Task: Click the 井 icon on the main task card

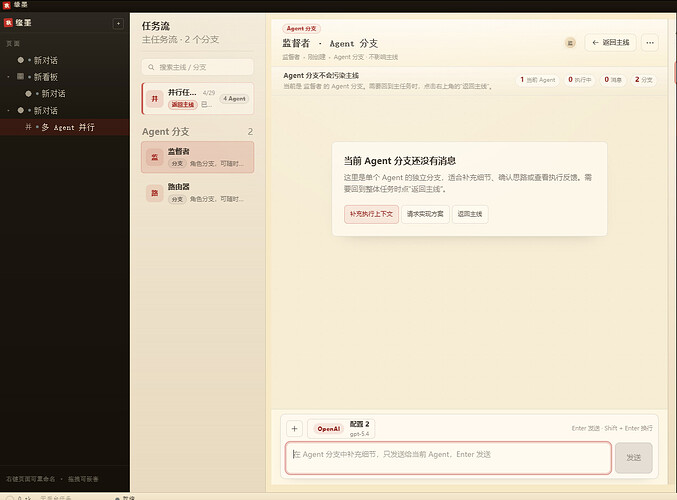Action: [x=155, y=98]
